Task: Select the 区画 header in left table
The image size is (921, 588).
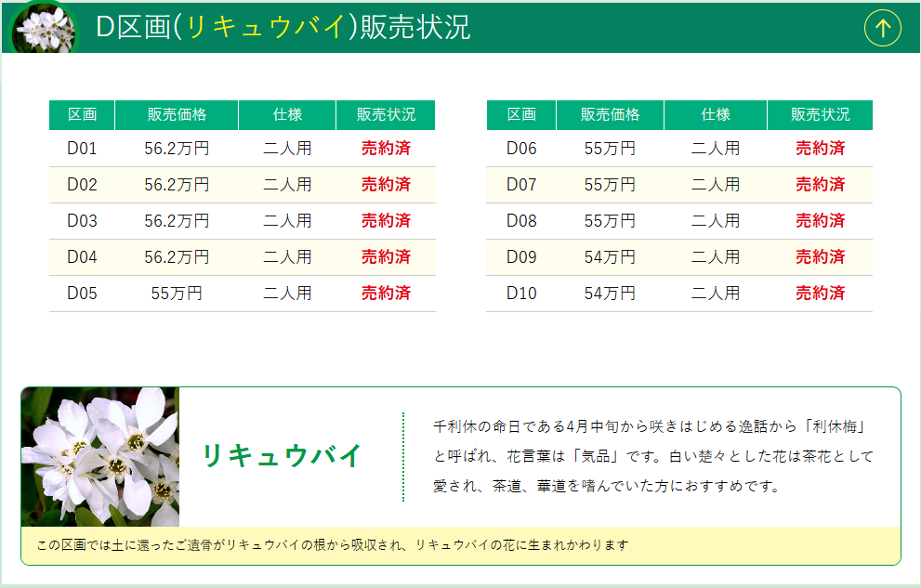Action: click(82, 115)
